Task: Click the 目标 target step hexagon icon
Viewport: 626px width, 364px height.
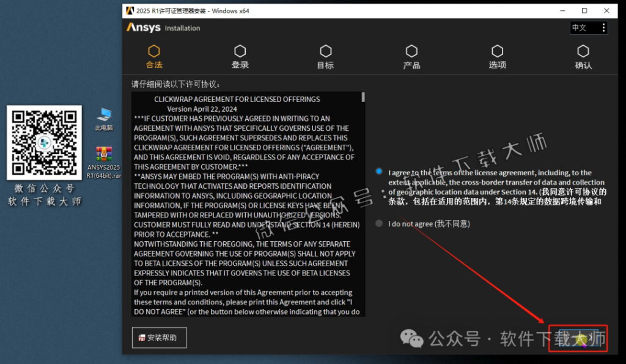Action: tap(326, 51)
